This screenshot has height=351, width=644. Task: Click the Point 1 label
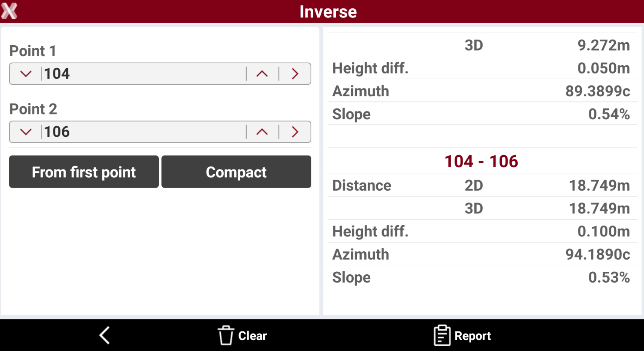tap(33, 51)
